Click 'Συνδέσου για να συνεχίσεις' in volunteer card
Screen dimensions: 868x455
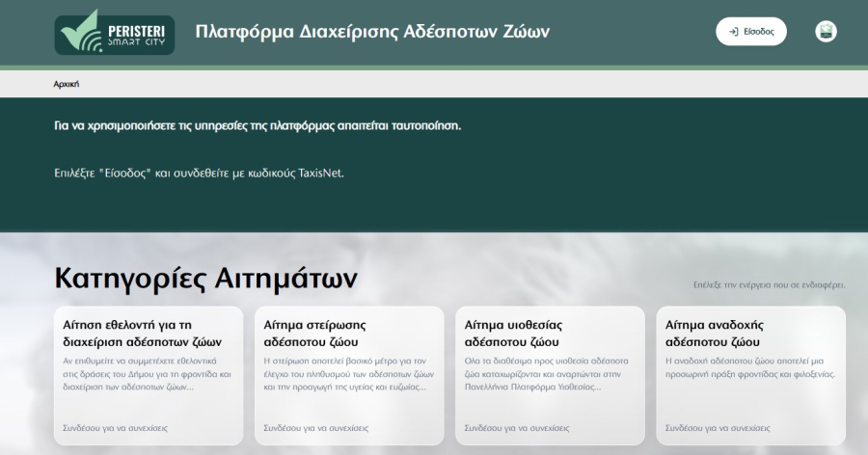pos(115,427)
